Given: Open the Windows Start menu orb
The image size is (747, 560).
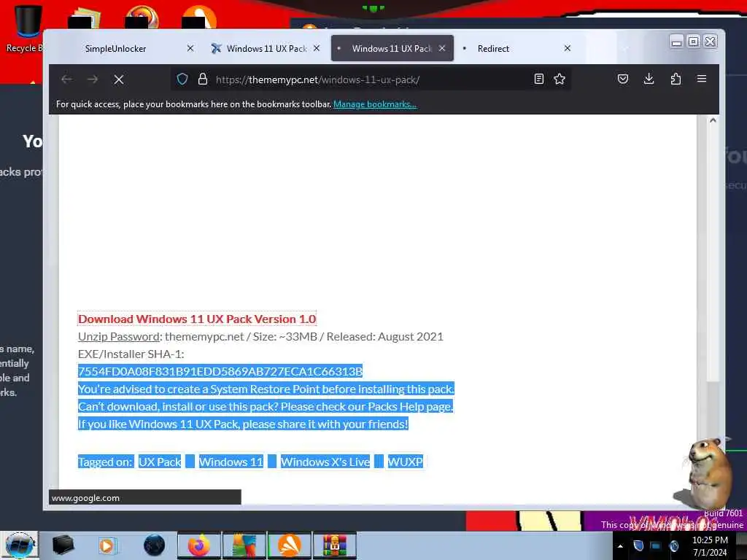Looking at the screenshot, I should coord(19,545).
